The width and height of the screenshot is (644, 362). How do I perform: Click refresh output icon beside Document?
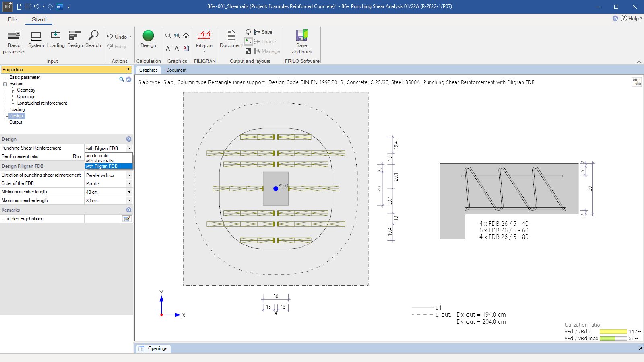248,32
